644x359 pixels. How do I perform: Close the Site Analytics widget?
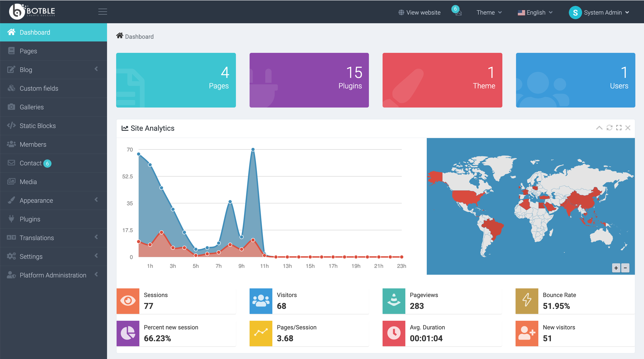click(628, 128)
